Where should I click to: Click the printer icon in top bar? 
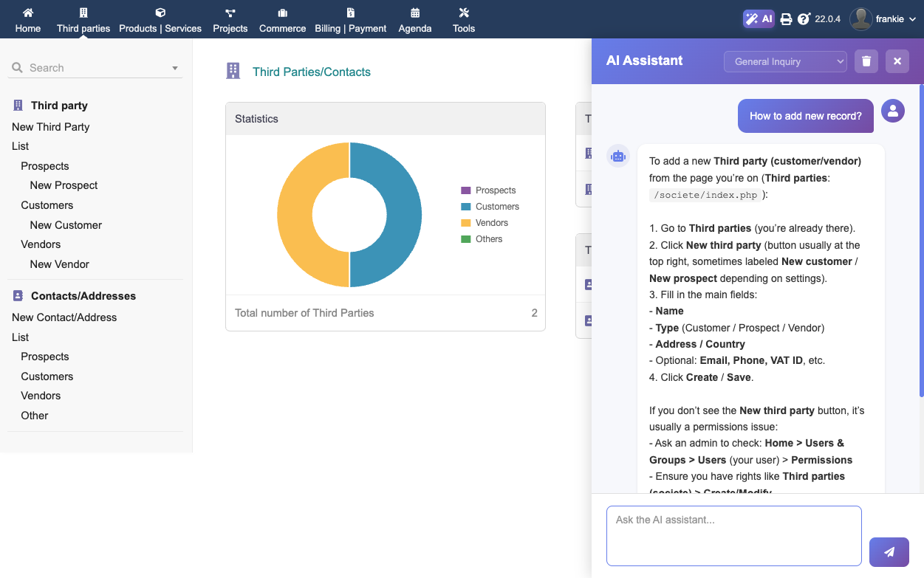pos(786,19)
